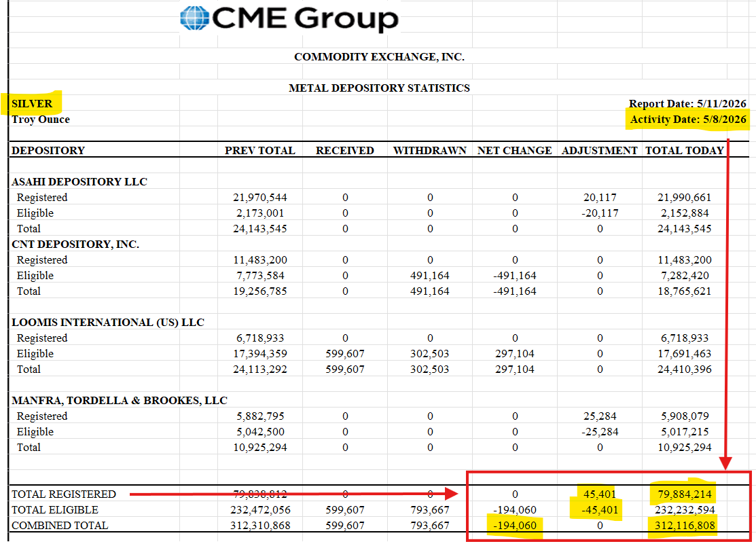Select total eligible today 232,232,594
The height and width of the screenshot is (542, 756).
coord(684,509)
